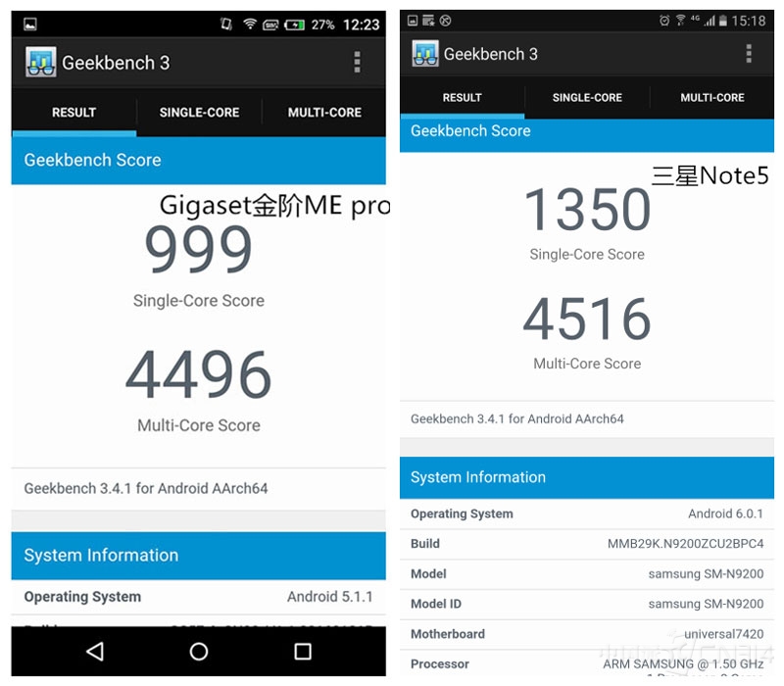
Task: Tap Wi-Fi status icon on left phone
Action: point(250,24)
